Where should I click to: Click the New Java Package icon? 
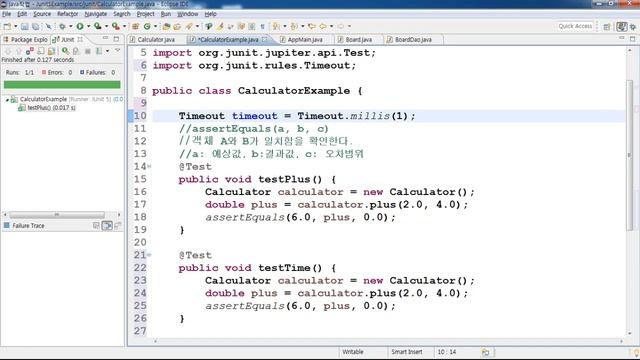(x=136, y=27)
